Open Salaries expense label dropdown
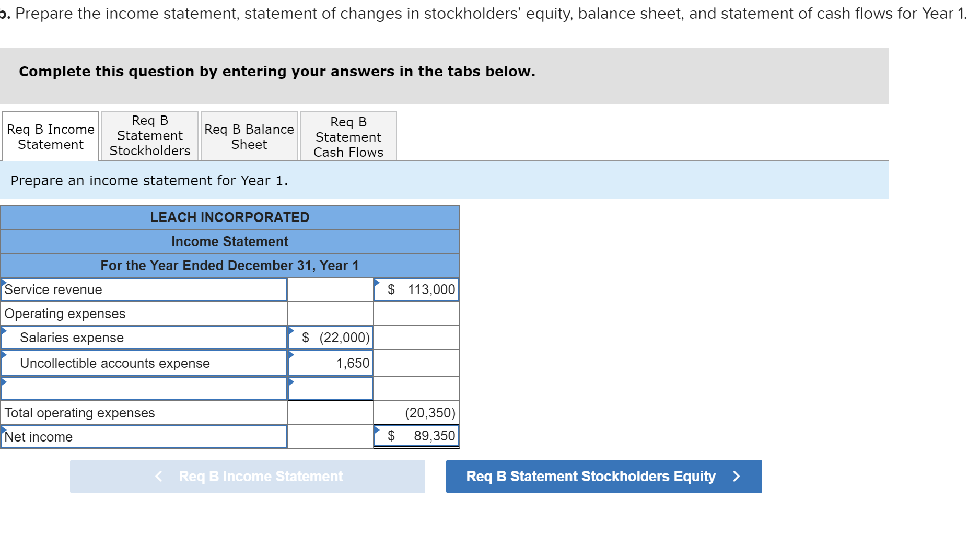The image size is (980, 534). click(x=144, y=338)
